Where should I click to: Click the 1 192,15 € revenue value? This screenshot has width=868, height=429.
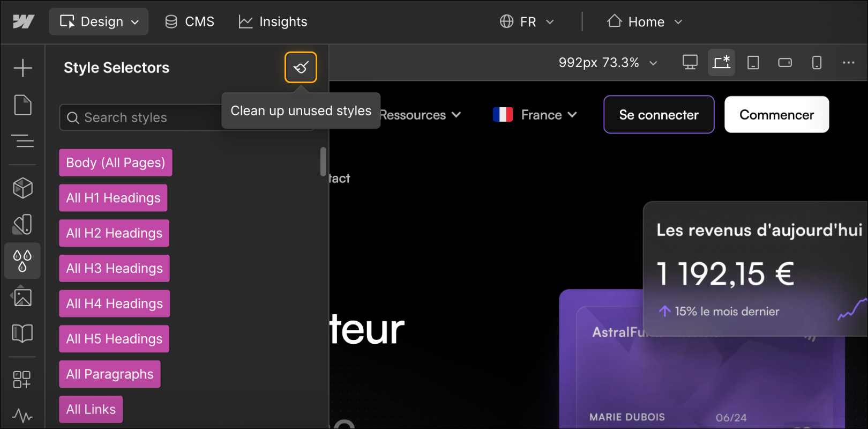tap(725, 274)
